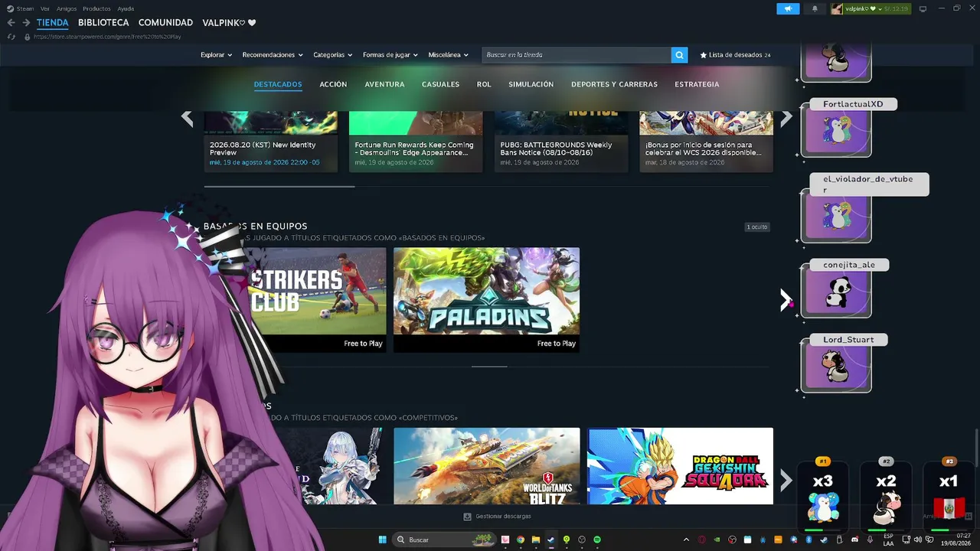Open the Productos menu

point(96,8)
